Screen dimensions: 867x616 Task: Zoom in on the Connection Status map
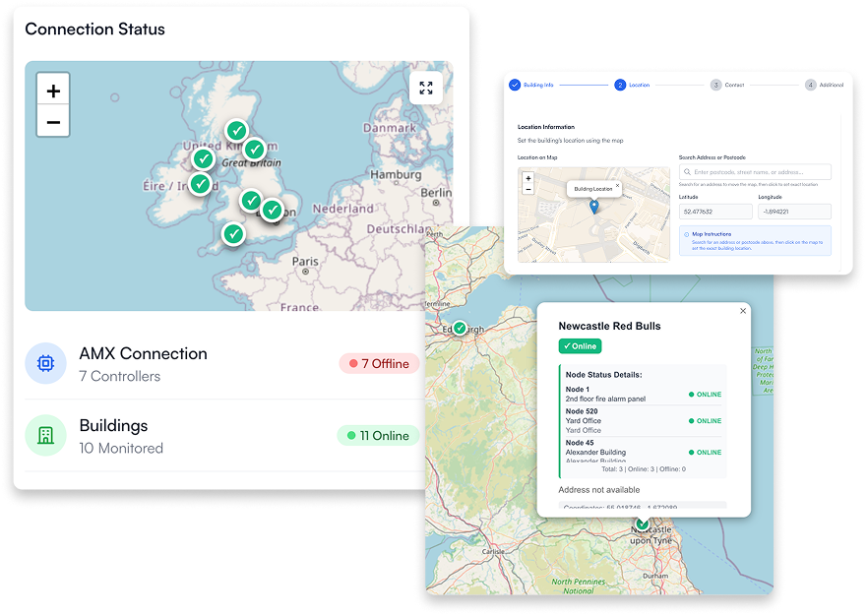click(53, 91)
